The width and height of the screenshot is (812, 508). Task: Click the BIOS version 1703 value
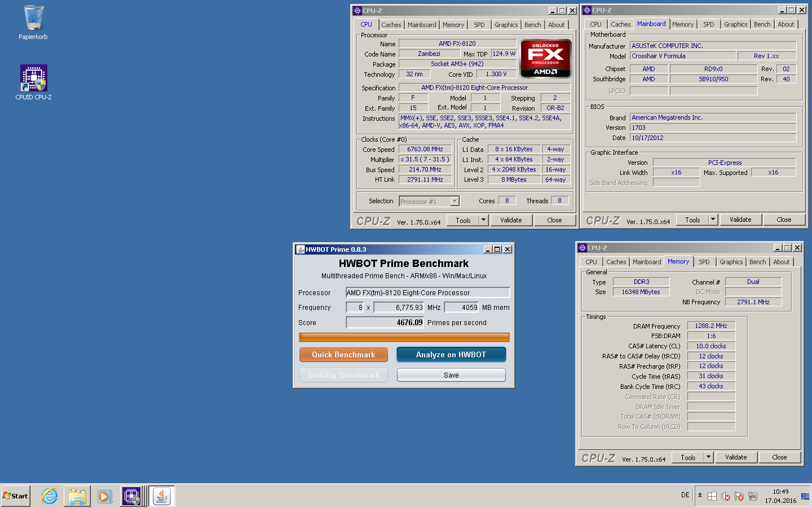pyautogui.click(x=713, y=128)
